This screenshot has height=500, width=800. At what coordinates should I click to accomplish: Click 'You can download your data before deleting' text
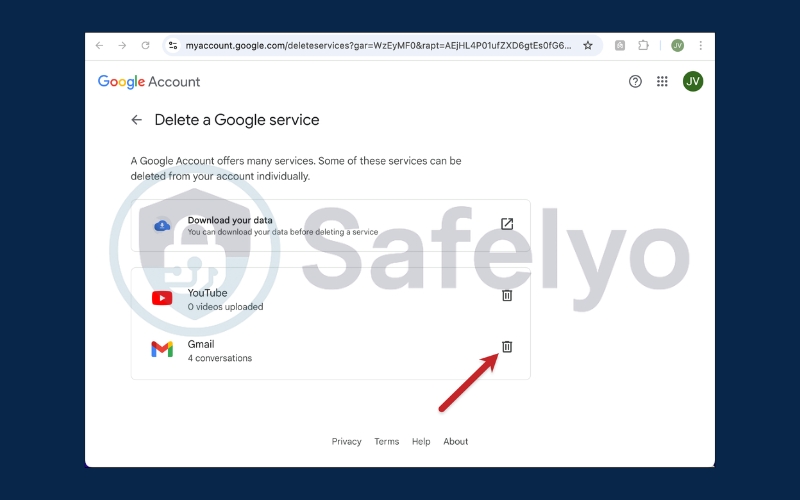283,232
